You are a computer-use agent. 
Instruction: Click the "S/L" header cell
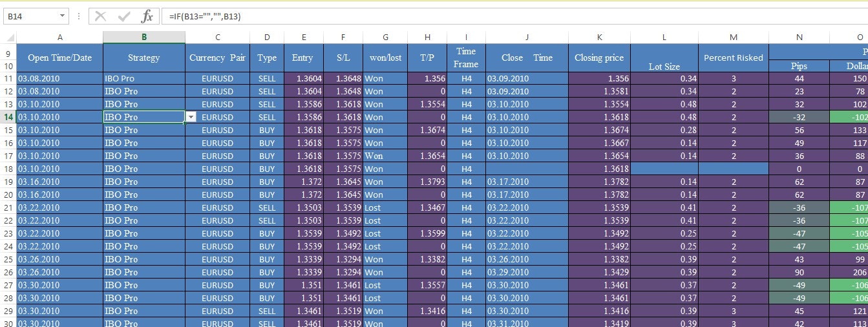[x=343, y=58]
